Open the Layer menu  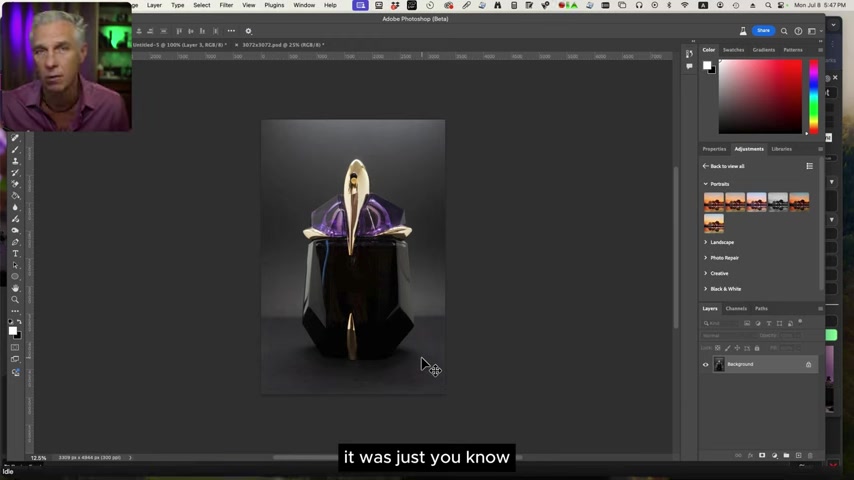point(154,5)
